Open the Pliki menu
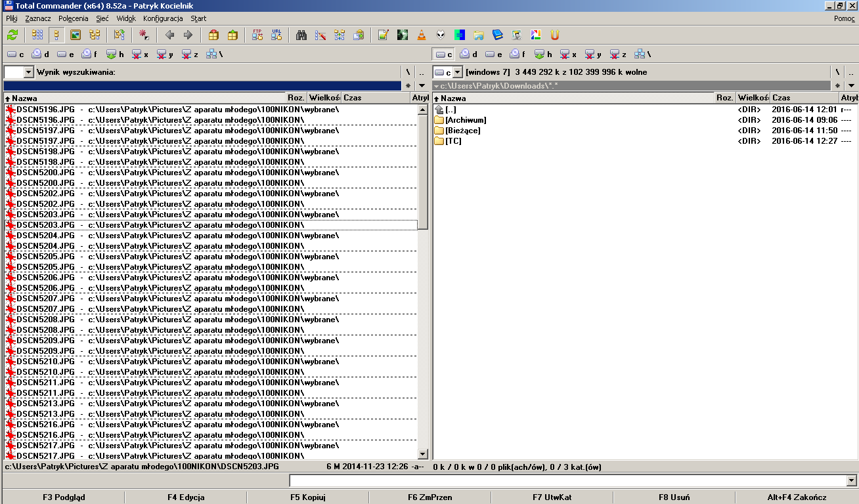This screenshot has width=859, height=504. coord(12,18)
